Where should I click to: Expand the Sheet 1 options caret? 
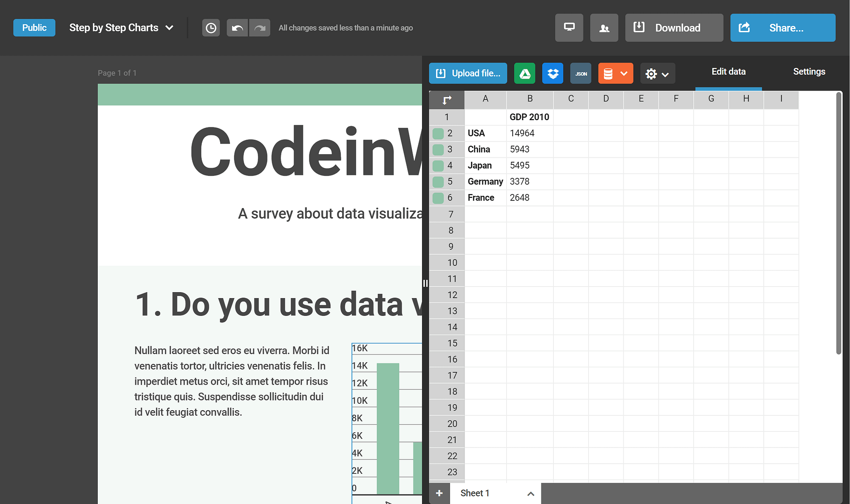tap(530, 493)
